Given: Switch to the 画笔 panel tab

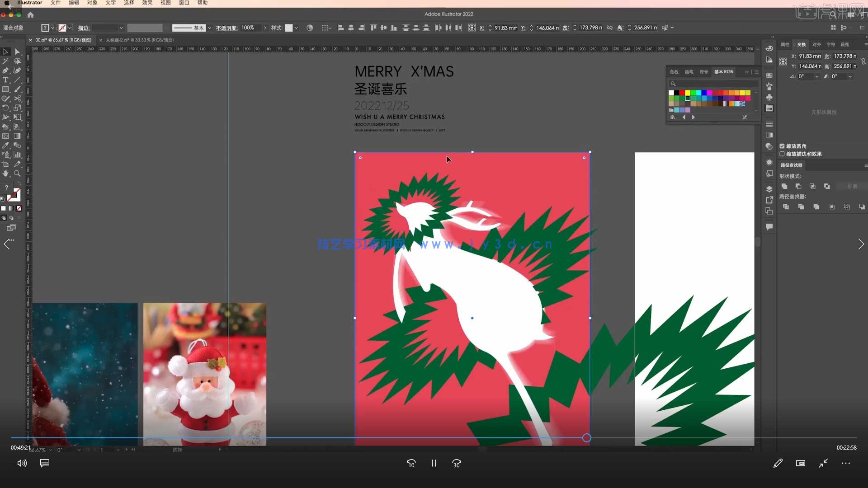Looking at the screenshot, I should click(x=689, y=72).
